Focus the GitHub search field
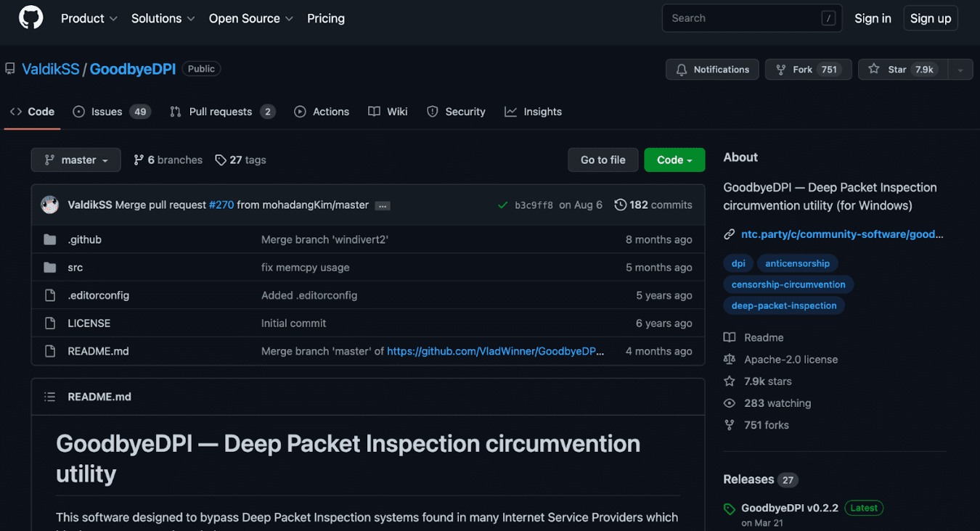This screenshot has height=531, width=980. (752, 18)
